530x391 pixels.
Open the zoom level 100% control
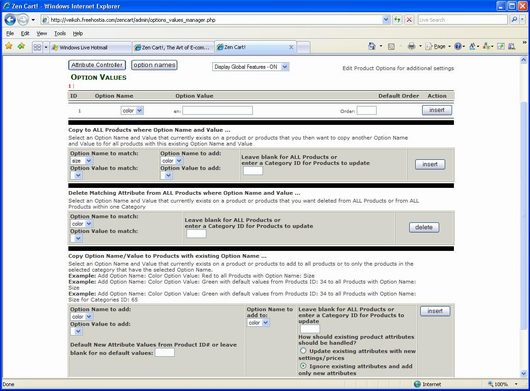pos(503,384)
